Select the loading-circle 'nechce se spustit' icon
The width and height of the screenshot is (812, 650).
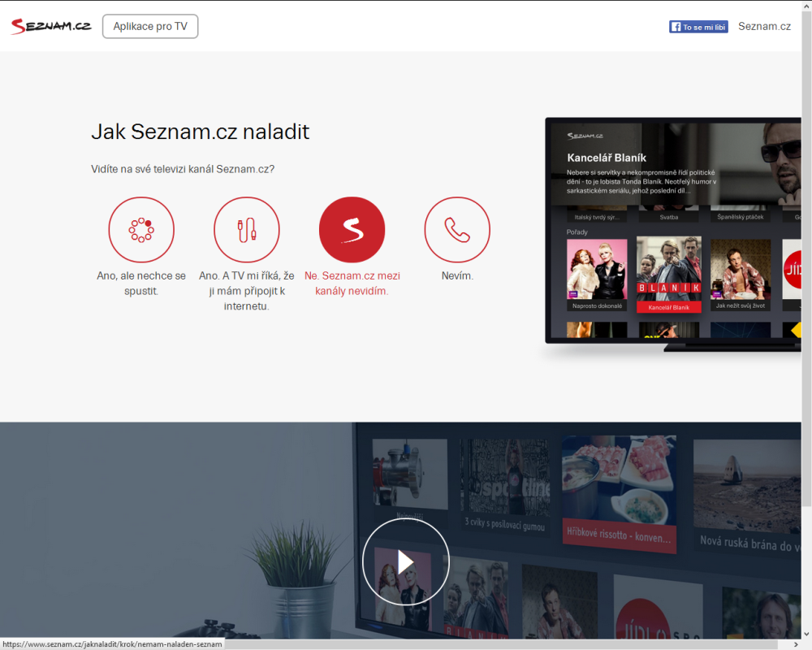click(141, 230)
